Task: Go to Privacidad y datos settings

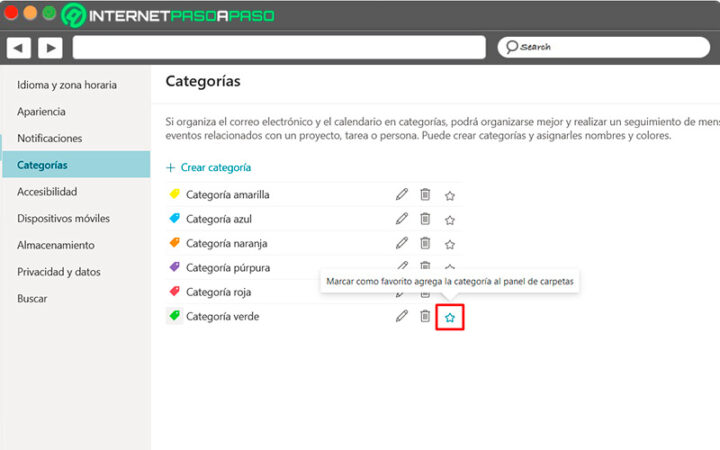Action: pyautogui.click(x=58, y=271)
